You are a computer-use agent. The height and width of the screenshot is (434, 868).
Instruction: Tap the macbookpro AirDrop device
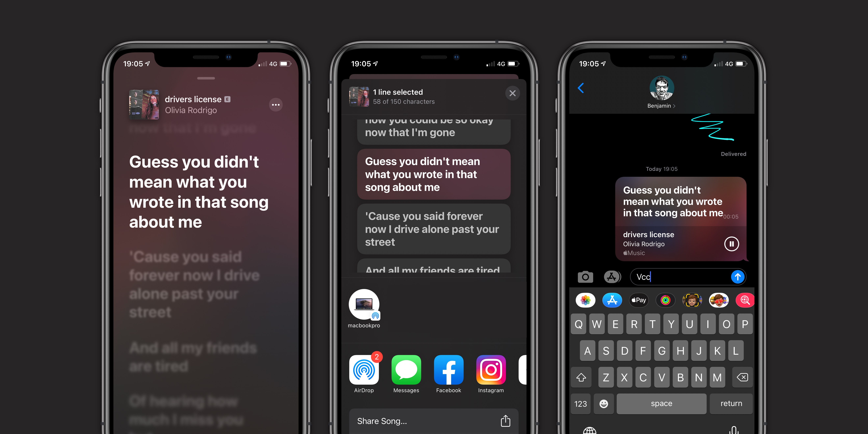click(364, 304)
